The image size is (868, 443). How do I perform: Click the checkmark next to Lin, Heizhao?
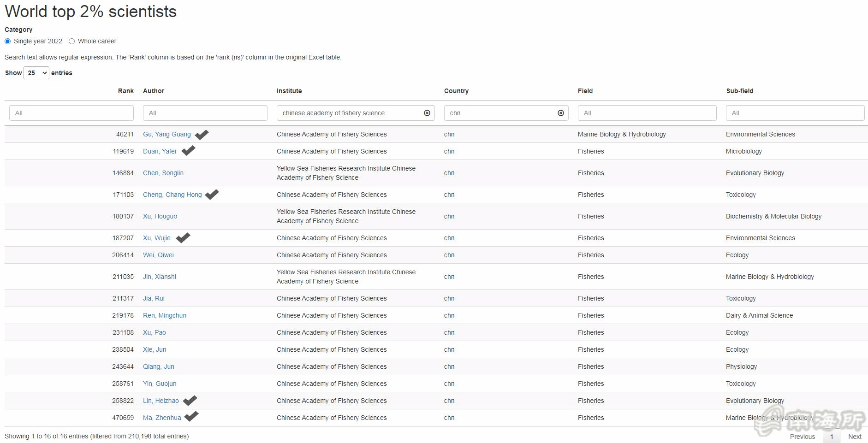click(190, 401)
